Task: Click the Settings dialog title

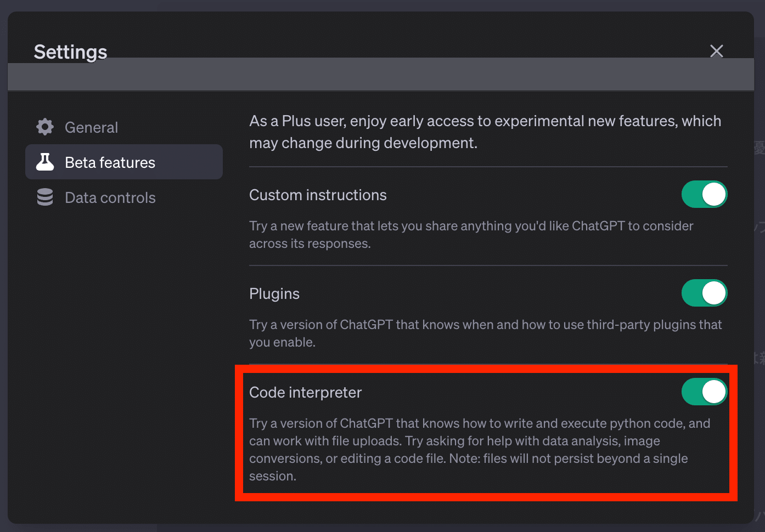Action: [70, 52]
